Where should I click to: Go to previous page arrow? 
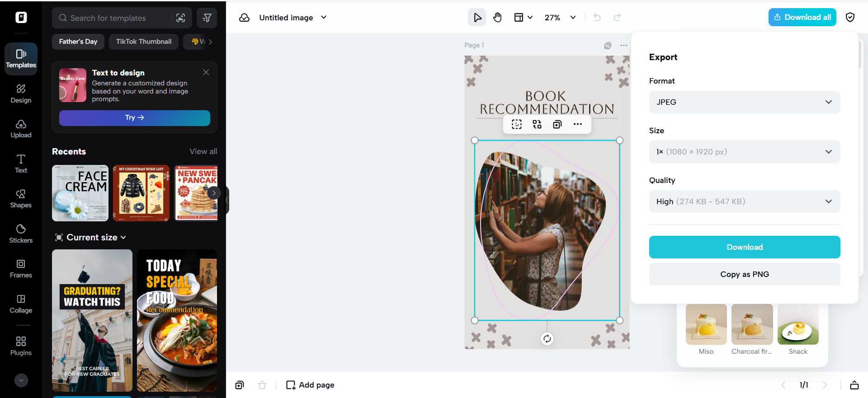click(783, 385)
